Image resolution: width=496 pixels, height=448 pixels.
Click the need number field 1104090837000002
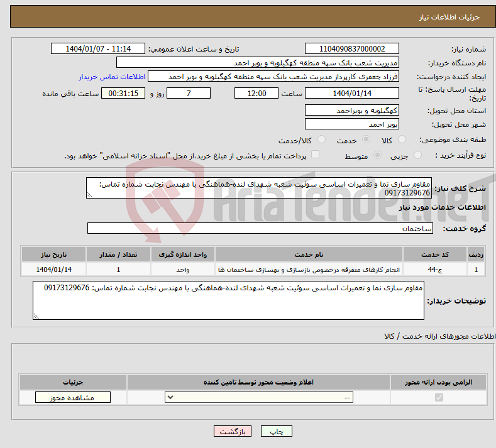(352, 48)
